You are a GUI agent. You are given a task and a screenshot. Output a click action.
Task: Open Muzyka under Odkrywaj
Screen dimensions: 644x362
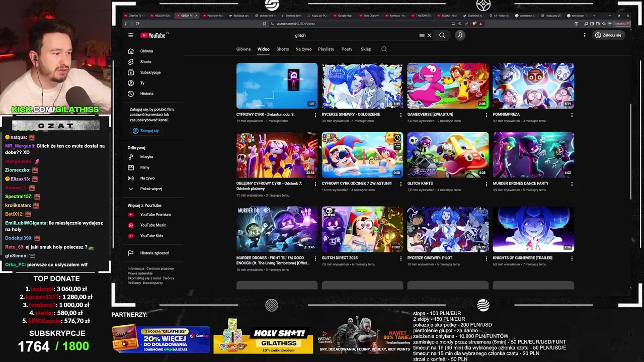click(x=146, y=157)
